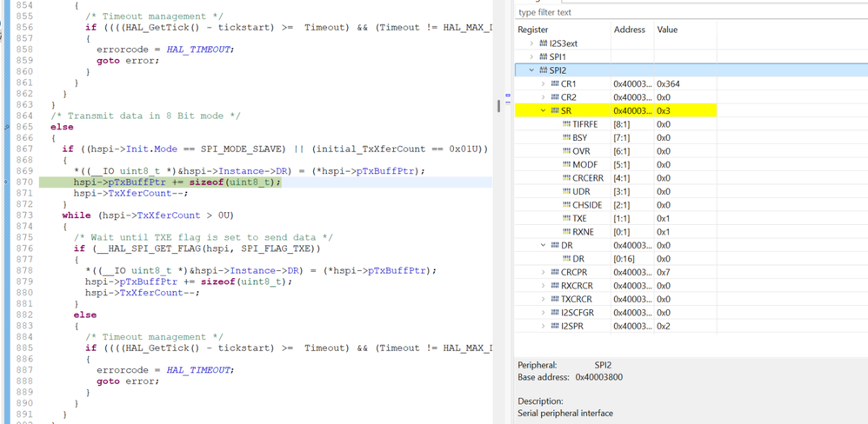This screenshot has width=868, height=424.
Task: Expand the TXCRCR register
Action: pyautogui.click(x=544, y=299)
